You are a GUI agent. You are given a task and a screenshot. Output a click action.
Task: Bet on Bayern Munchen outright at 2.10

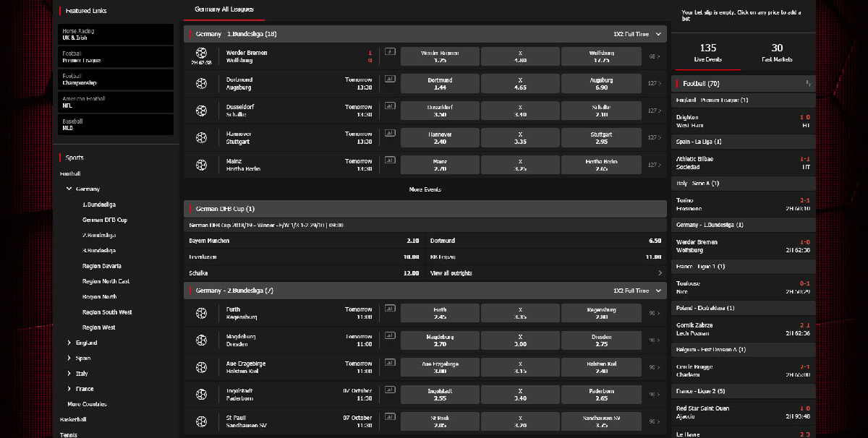tap(304, 241)
